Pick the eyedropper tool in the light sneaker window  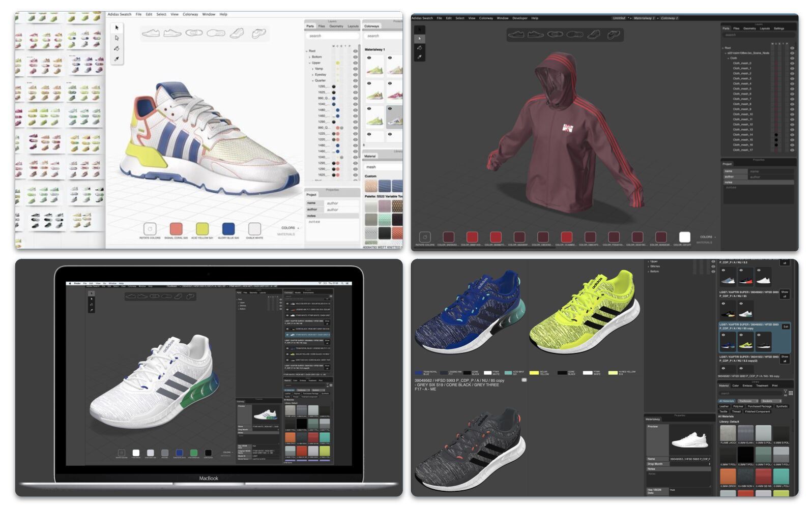117,59
